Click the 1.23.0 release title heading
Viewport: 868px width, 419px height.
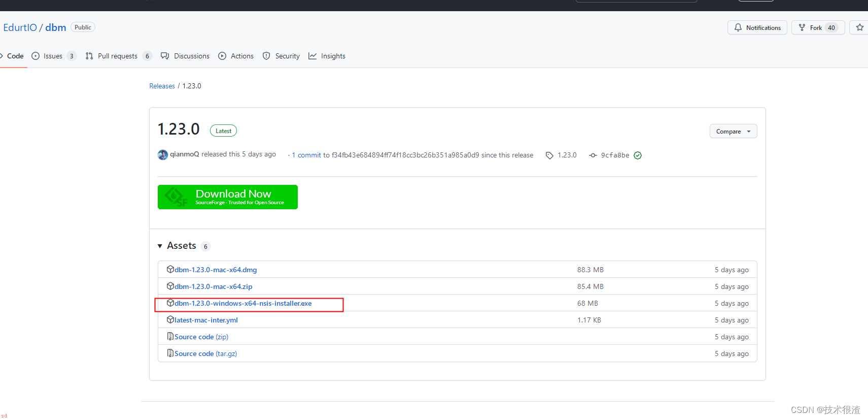coord(179,129)
